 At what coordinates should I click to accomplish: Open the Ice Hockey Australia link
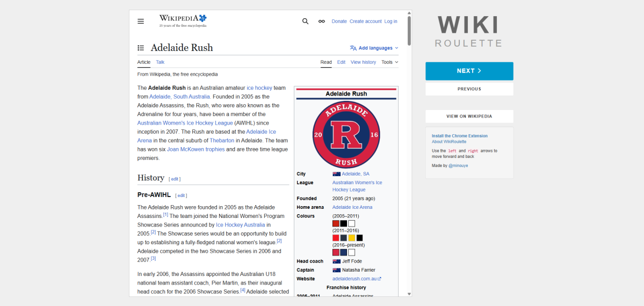pos(240,225)
